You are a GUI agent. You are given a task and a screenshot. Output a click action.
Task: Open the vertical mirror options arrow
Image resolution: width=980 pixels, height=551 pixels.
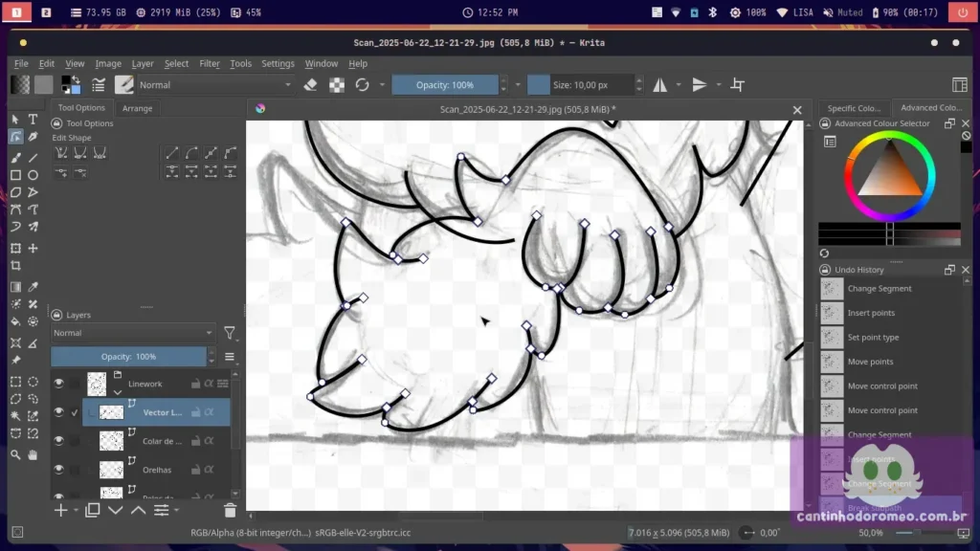pos(719,85)
